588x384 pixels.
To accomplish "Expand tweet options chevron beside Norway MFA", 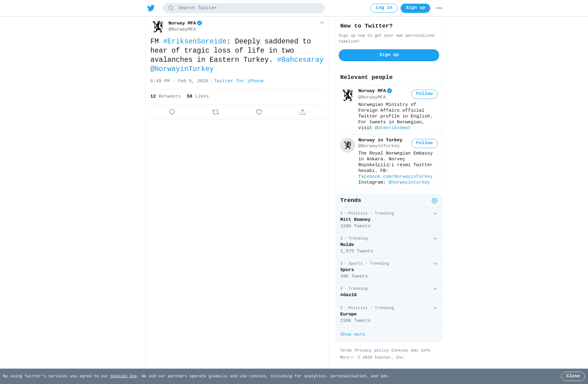I will tap(322, 23).
